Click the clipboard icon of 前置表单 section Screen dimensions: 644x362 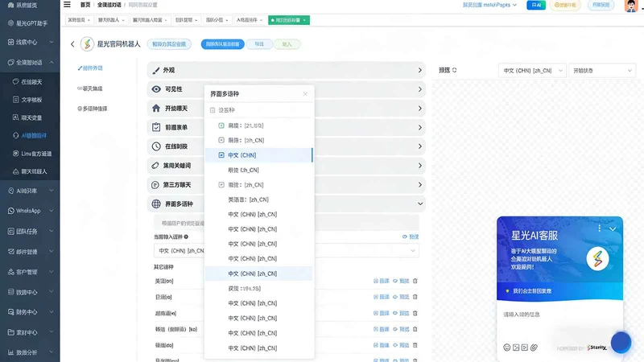[x=156, y=127]
